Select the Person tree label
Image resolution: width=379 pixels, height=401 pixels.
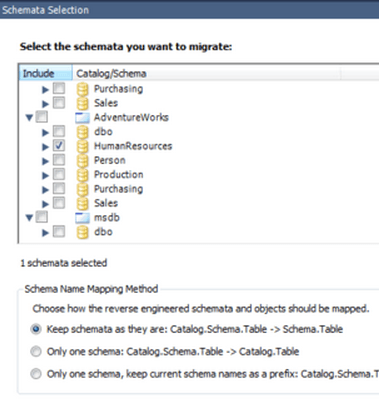pyautogui.click(x=109, y=160)
